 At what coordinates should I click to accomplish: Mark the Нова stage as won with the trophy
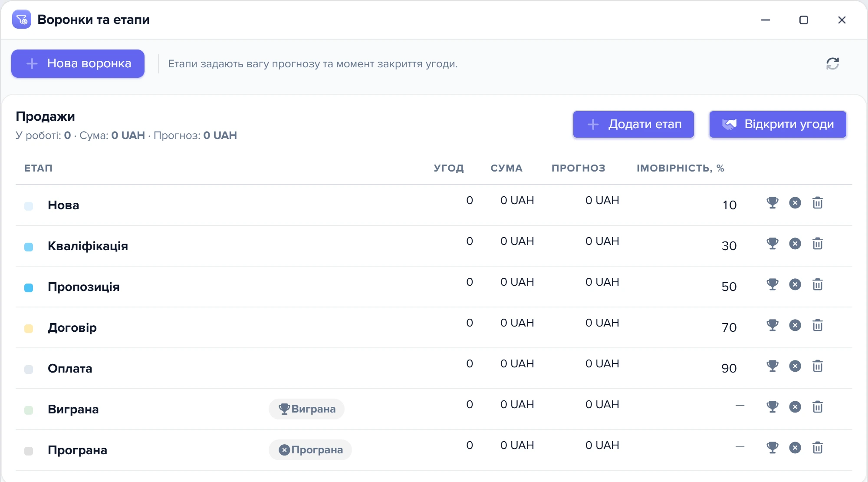tap(773, 203)
